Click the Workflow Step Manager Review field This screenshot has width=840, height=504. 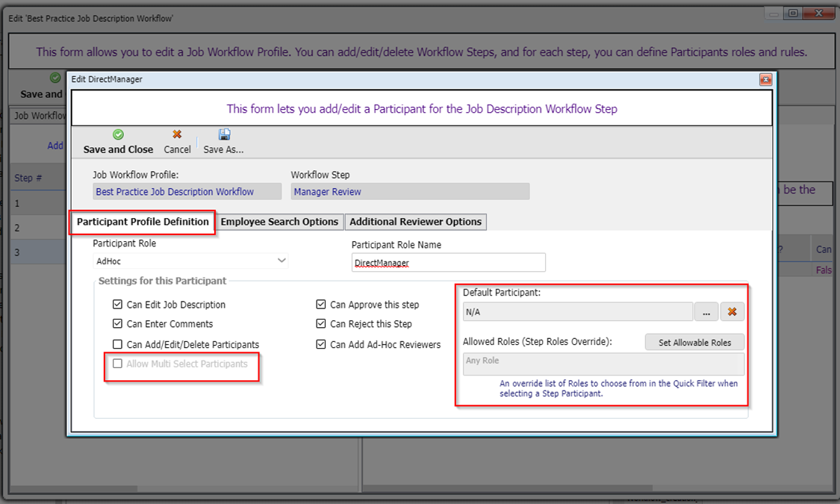[409, 192]
